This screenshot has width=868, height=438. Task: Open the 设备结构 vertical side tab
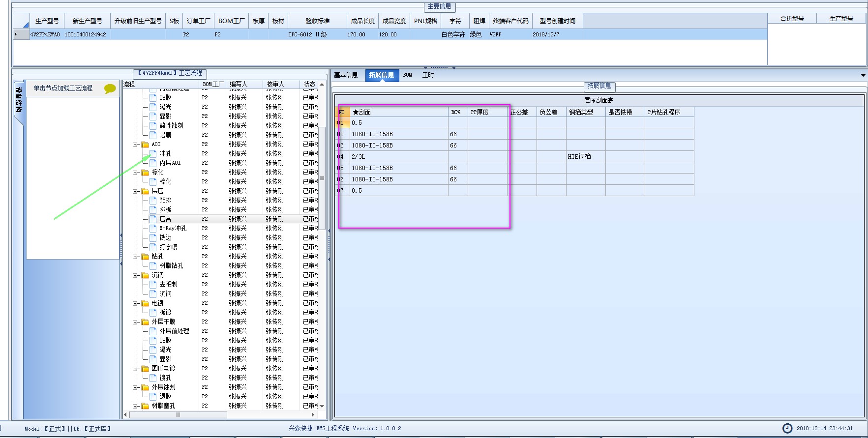(x=18, y=101)
